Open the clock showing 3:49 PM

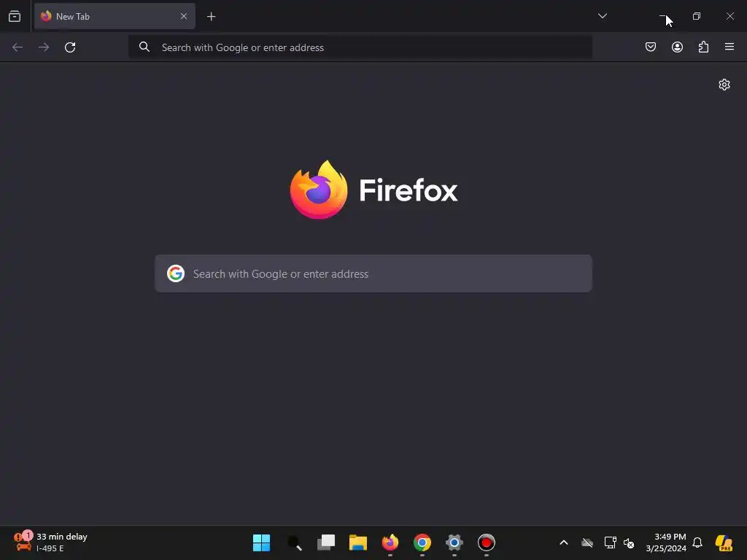(x=666, y=542)
